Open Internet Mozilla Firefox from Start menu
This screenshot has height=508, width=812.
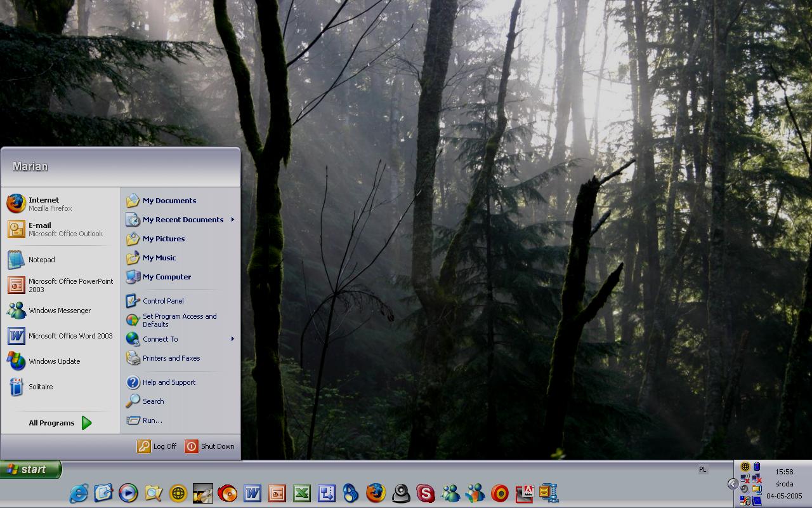61,204
